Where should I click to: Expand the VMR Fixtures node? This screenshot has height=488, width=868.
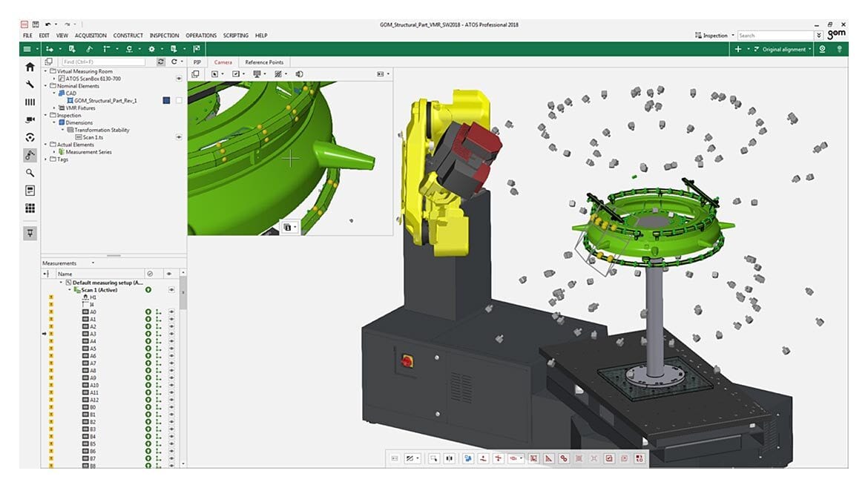point(54,108)
